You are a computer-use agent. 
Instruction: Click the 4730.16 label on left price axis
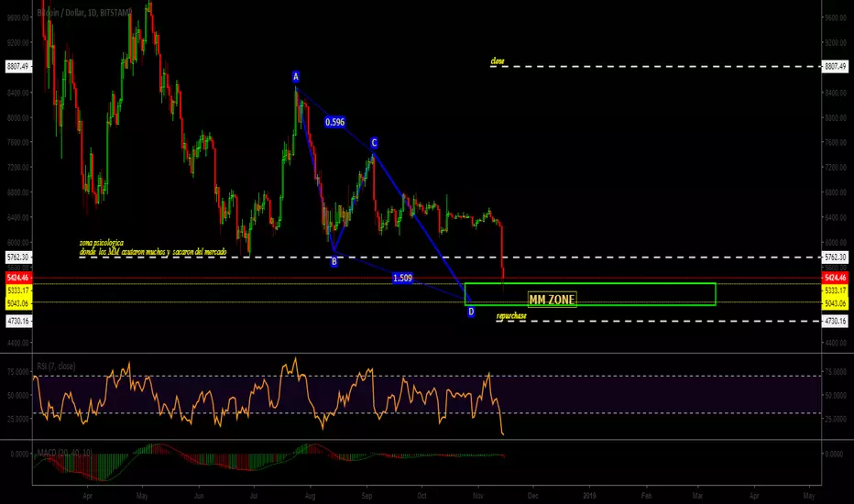pos(18,321)
